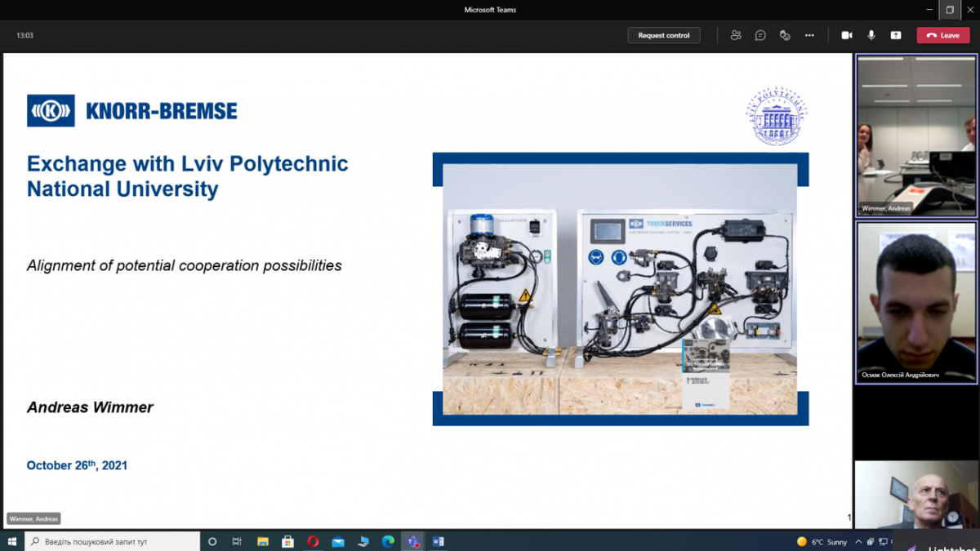Click the date 'October 26th, 2021'
Screen dimensions: 980x551
pos(77,465)
